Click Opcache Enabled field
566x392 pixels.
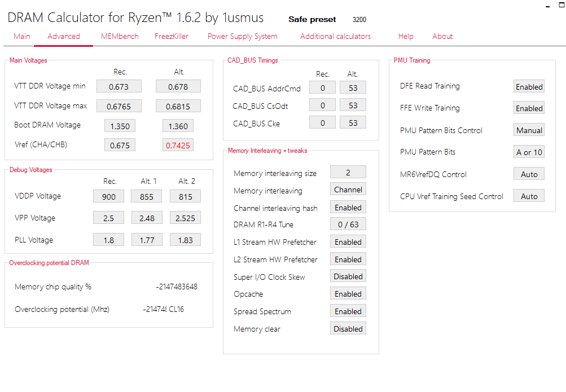(x=348, y=293)
